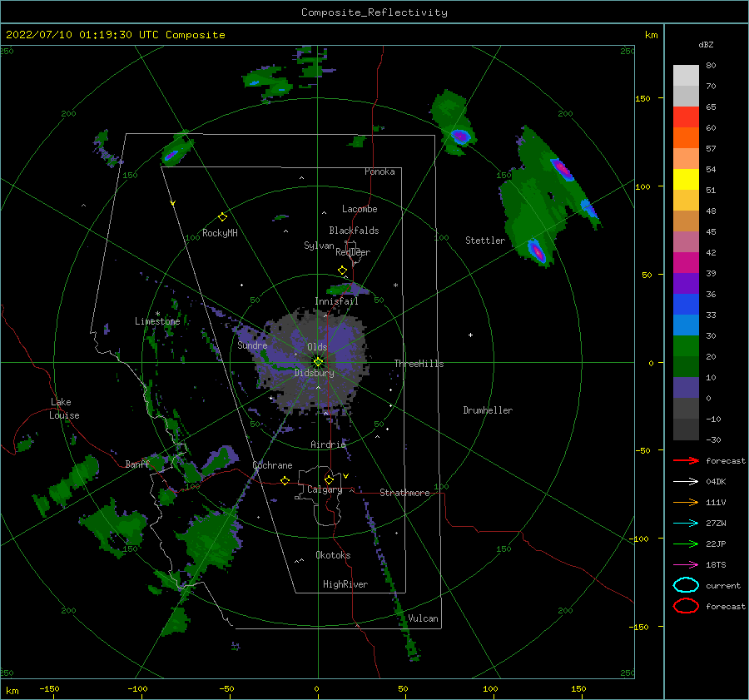Click the storm cell at 150 km northwest
The width and height of the screenshot is (749, 700).
pyautogui.click(x=171, y=156)
